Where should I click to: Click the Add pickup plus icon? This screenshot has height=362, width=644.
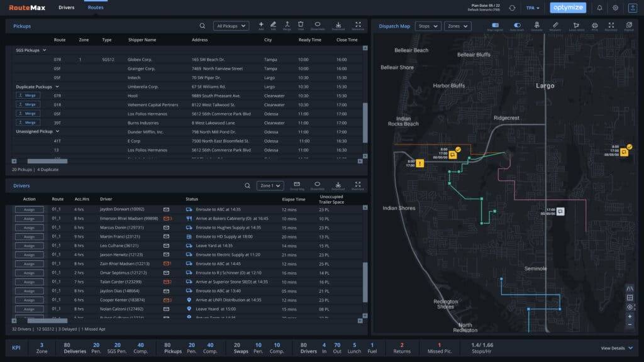click(x=261, y=26)
